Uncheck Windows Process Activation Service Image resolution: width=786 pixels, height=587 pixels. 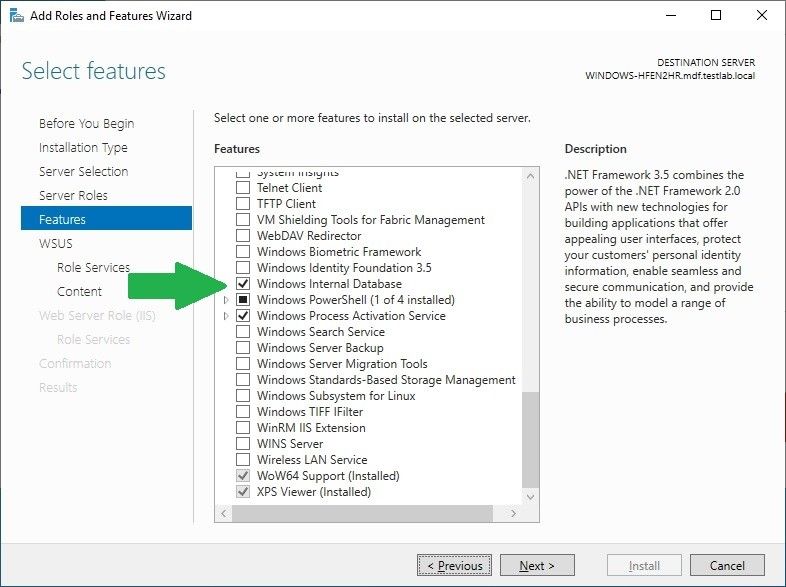(243, 316)
